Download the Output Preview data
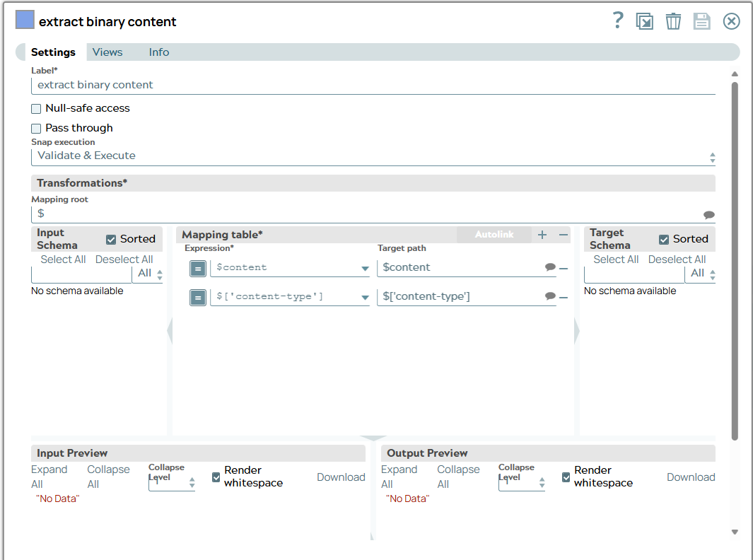 point(691,477)
